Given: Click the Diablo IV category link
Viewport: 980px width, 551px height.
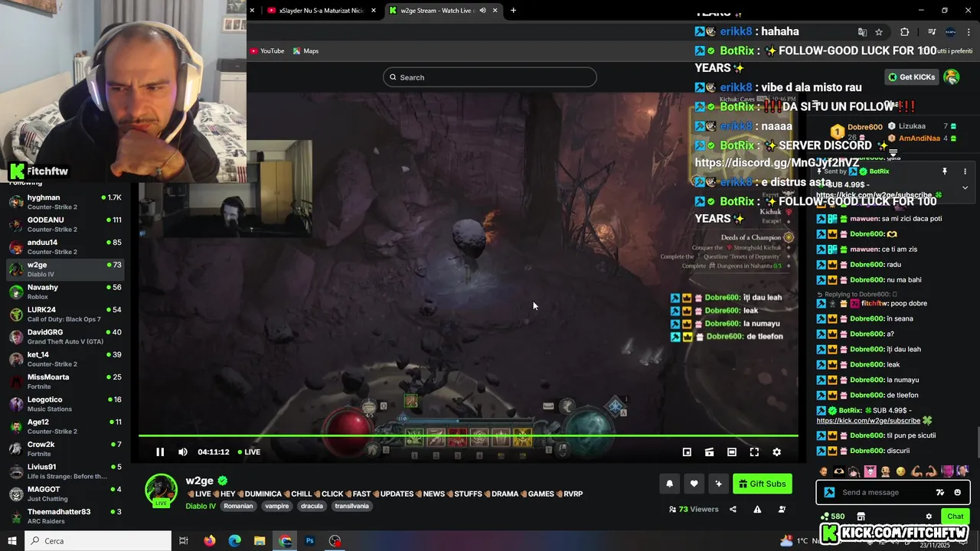Looking at the screenshot, I should click(201, 506).
